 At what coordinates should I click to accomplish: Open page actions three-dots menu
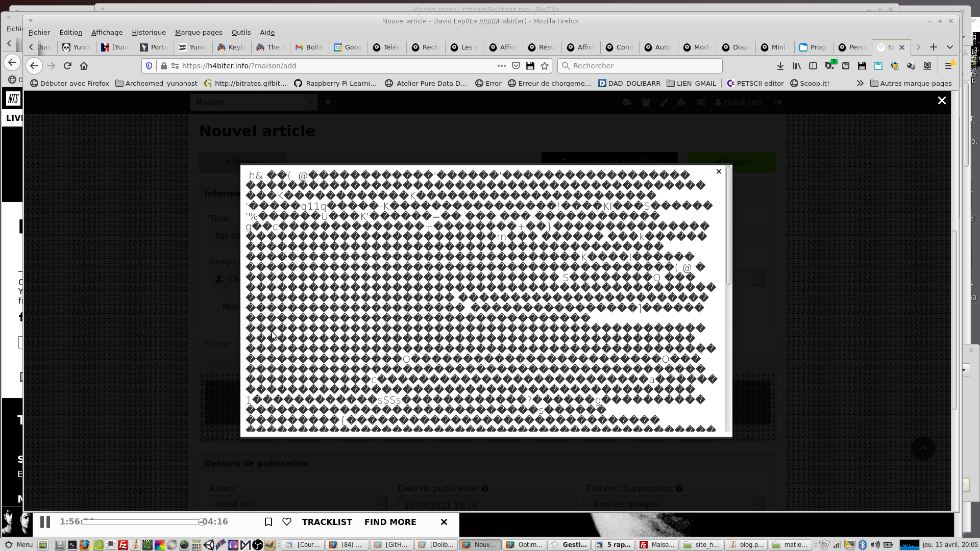coord(501,66)
